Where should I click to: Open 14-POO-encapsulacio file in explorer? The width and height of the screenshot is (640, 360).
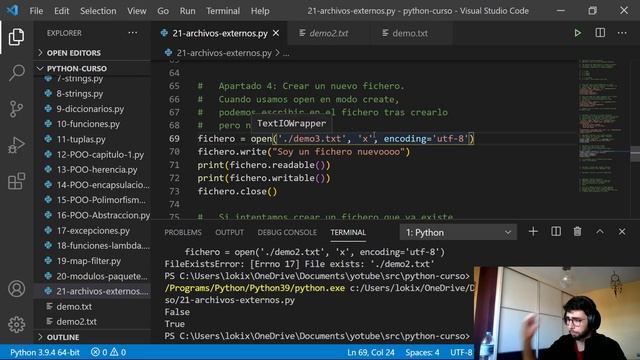click(x=103, y=185)
